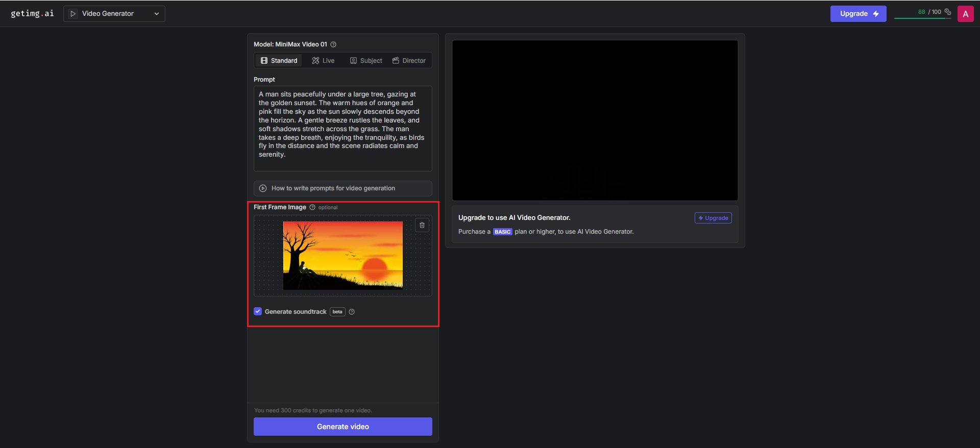
Task: Show the First Frame Image help tooltip
Action: click(x=312, y=207)
